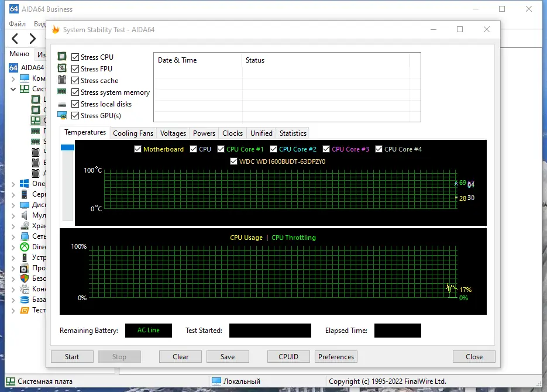
Task: Click the AIDA64 Business title bar logo
Action: point(14,9)
